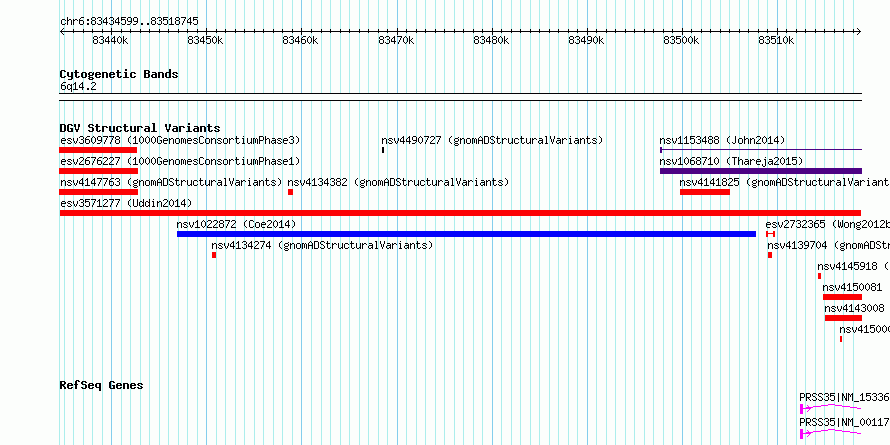The width and height of the screenshot is (890, 445).
Task: Click the magenta lower PRSS35 gene glyph
Action: pos(831,434)
